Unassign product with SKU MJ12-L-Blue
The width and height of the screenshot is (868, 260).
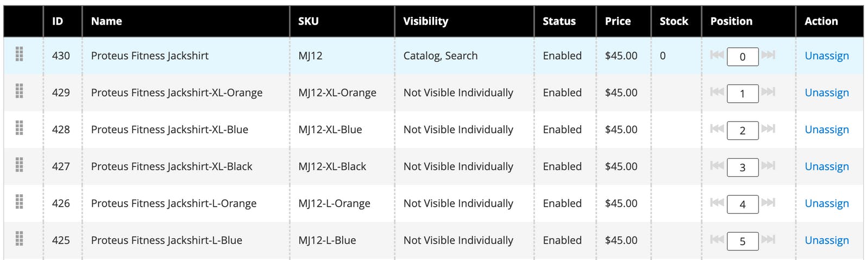[827, 240]
